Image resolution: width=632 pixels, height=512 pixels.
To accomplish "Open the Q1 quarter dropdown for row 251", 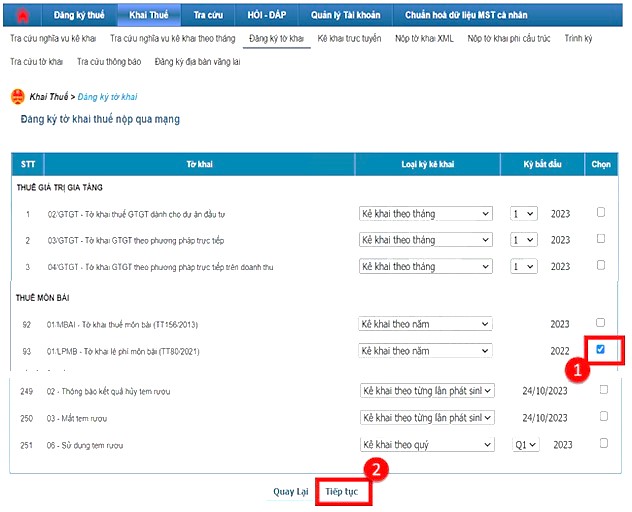I will [x=524, y=445].
